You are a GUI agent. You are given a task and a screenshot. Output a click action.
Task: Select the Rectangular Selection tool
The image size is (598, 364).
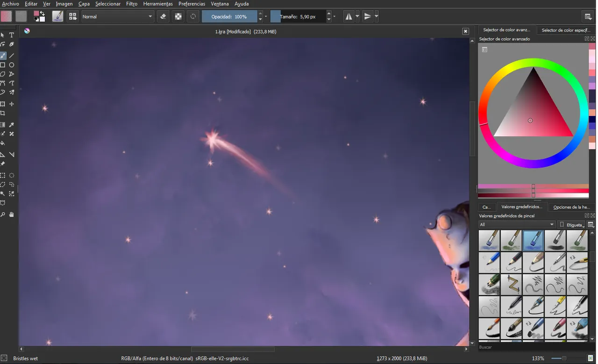(3, 175)
